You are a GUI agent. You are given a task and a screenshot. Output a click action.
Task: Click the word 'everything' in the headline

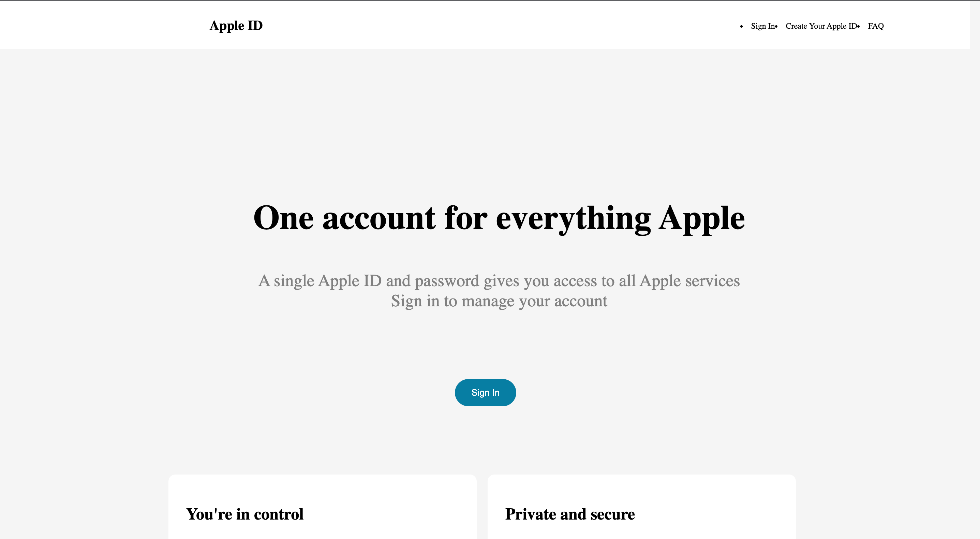[573, 218]
